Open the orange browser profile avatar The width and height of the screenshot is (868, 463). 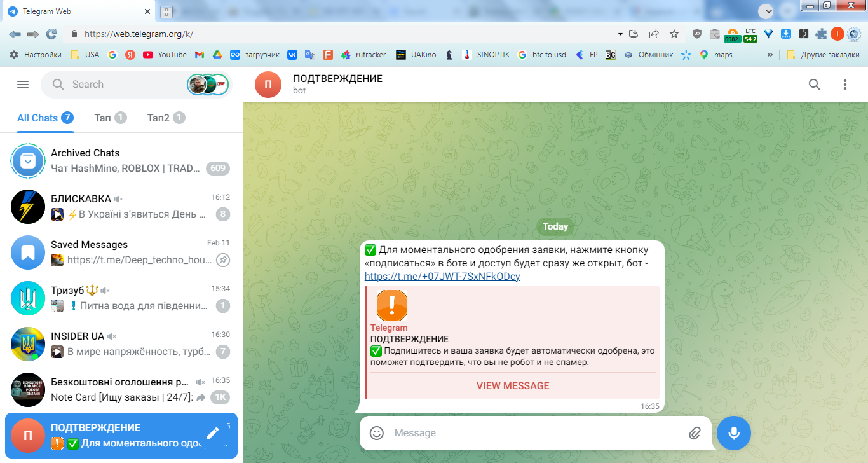click(837, 34)
